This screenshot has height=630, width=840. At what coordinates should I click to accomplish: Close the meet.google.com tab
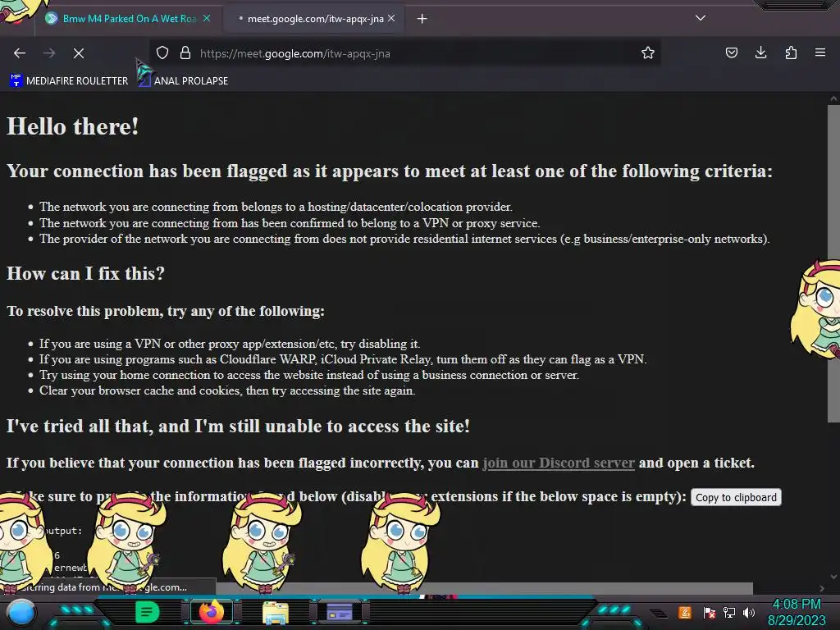pyautogui.click(x=391, y=18)
